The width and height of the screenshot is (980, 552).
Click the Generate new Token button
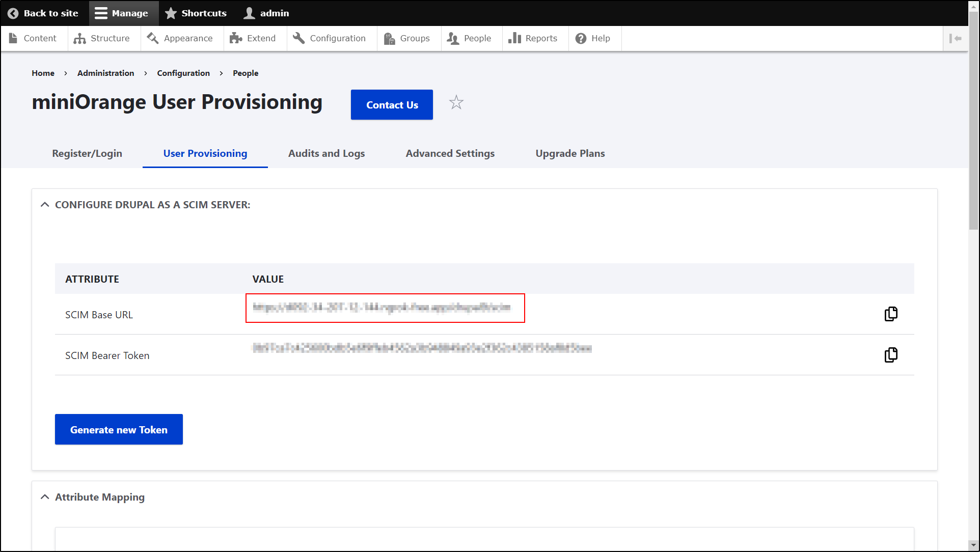point(119,429)
